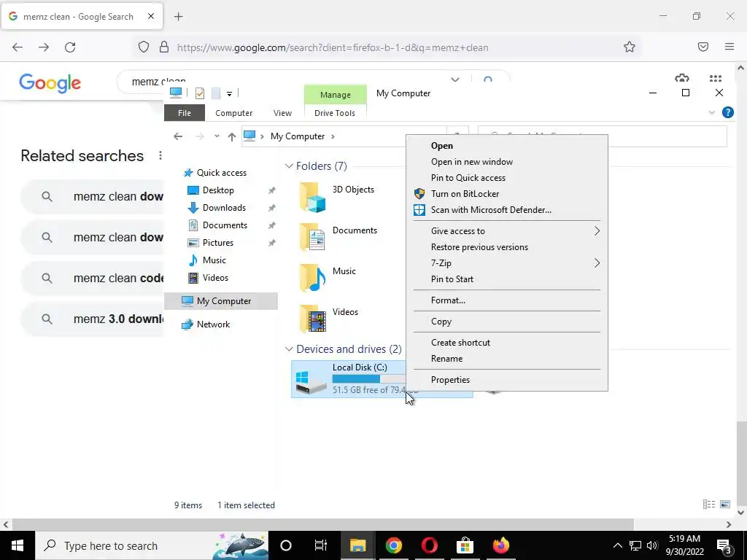
Task: Open the Save to Pocket icon
Action: tap(703, 47)
